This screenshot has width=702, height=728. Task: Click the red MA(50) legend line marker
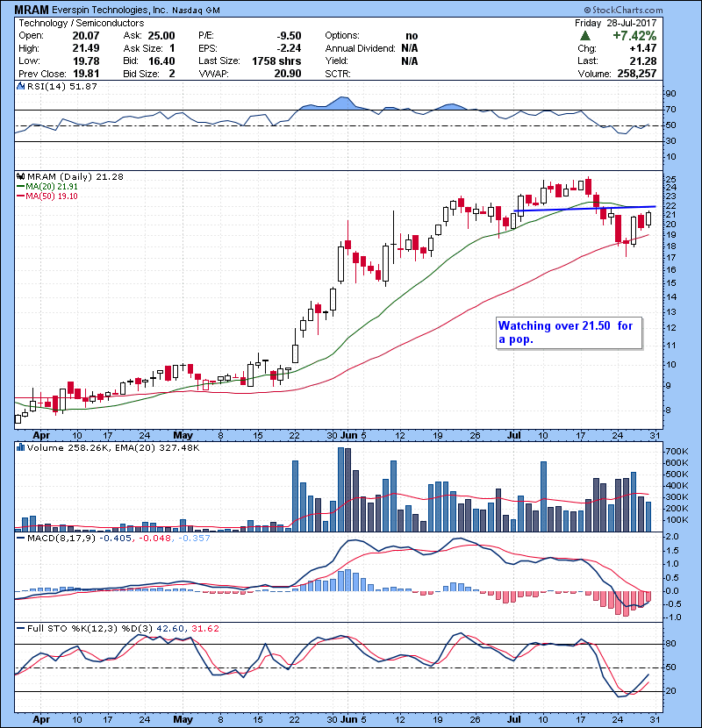coord(20,196)
